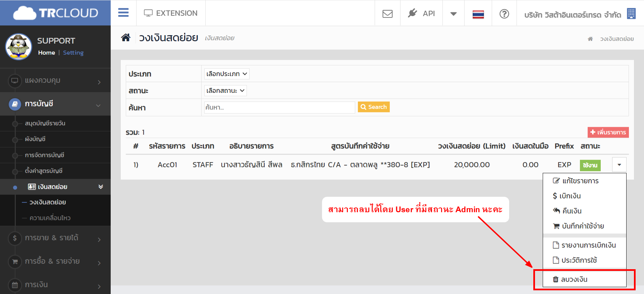Click company name บริษัท วิสต้าอินเตอร์เทรด จำกัด

click(x=573, y=15)
